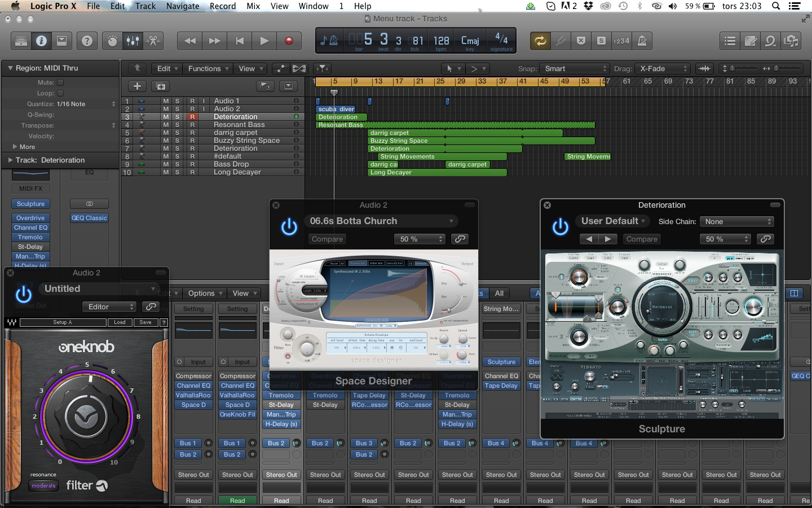Open the Note Pad panel
This screenshot has height=508, width=812.
point(751,41)
